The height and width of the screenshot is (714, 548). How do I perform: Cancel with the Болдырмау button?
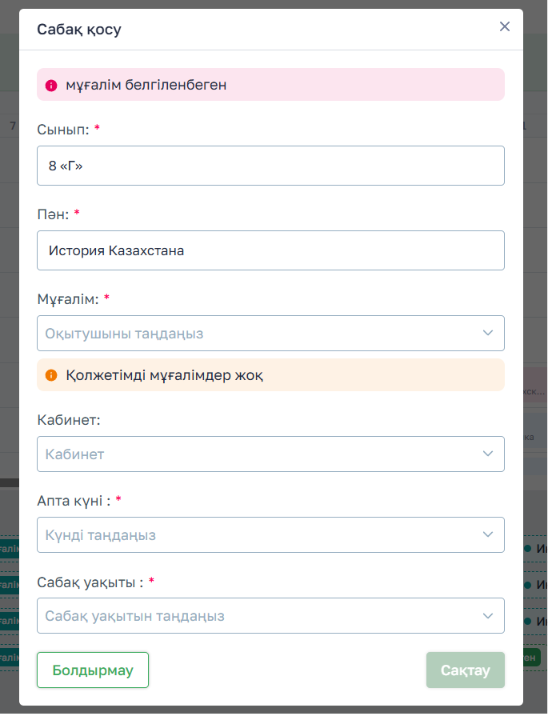pyautogui.click(x=93, y=670)
